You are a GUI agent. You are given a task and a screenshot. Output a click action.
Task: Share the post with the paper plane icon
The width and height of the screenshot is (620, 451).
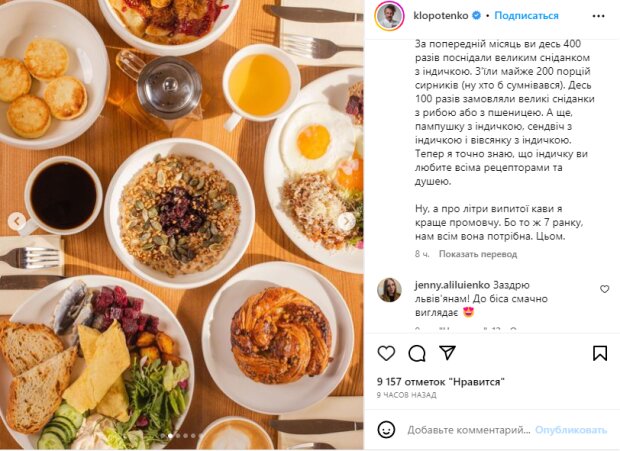pos(448,353)
